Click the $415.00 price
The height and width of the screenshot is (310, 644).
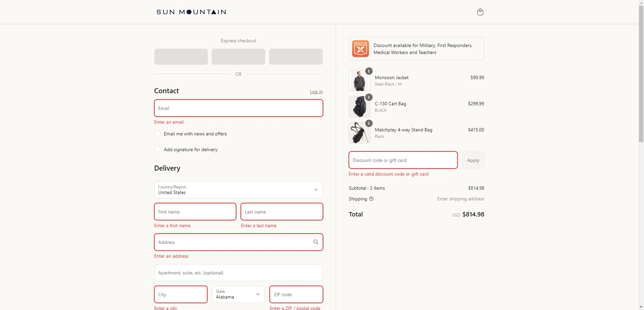(476, 130)
